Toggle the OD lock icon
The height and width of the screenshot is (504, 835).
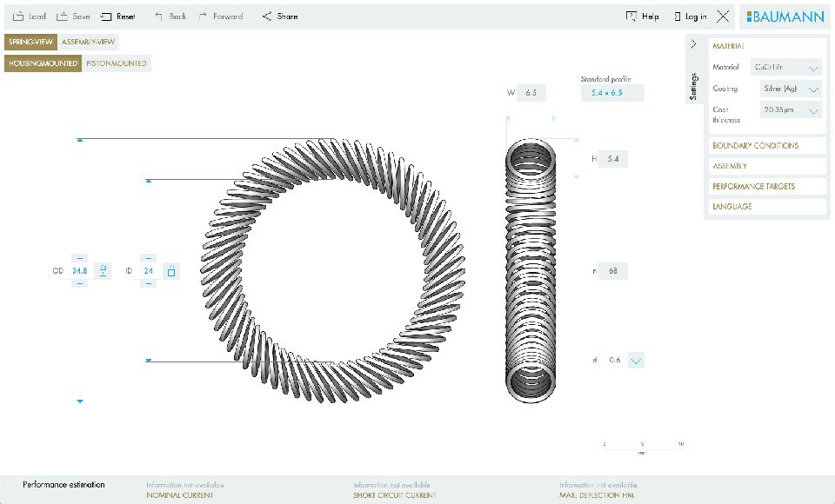103,271
